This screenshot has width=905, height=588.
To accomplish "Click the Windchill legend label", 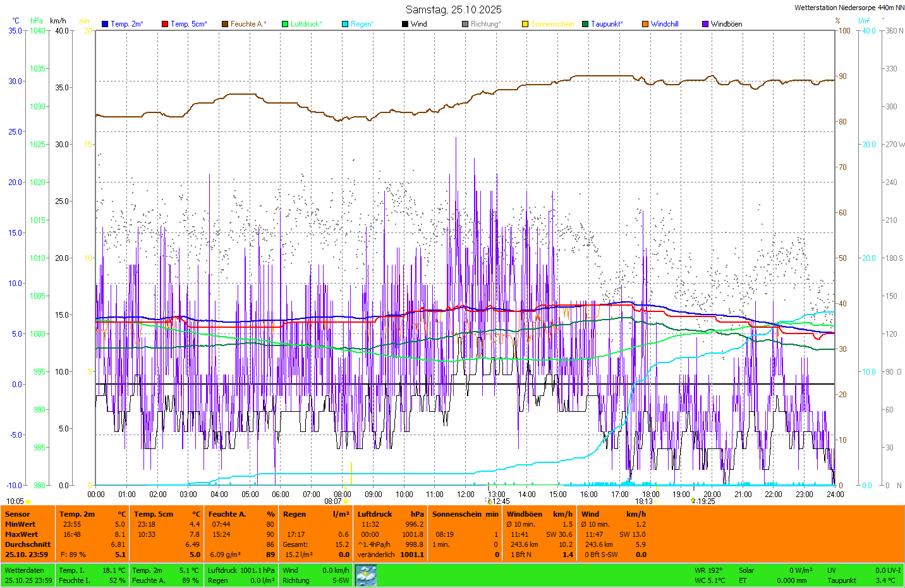I will [x=664, y=24].
